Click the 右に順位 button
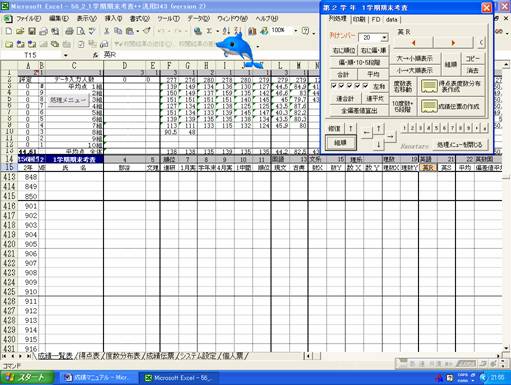511x385 pixels. point(344,51)
